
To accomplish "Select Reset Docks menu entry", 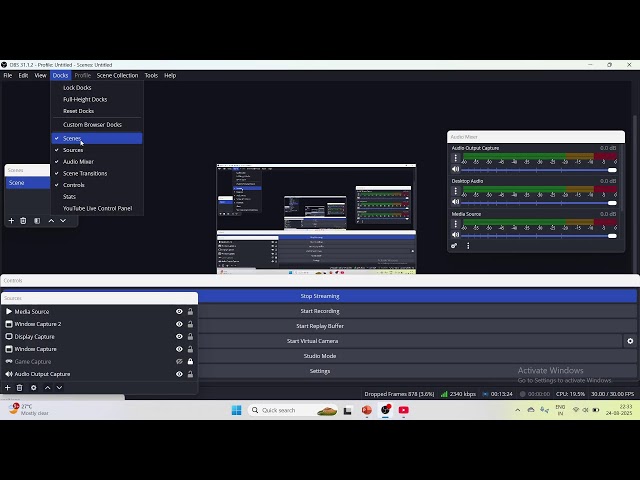I will [78, 111].
